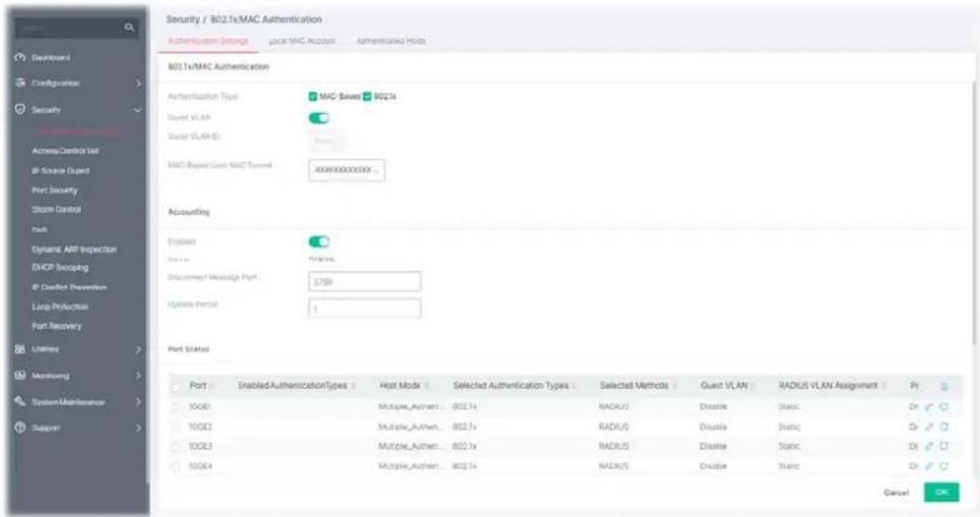The width and height of the screenshot is (980, 517).
Task: Switch to the Authenticated Hosts tab
Action: point(391,41)
